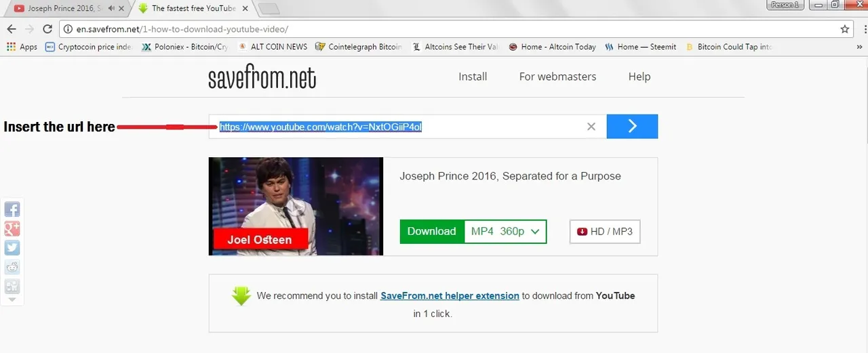The image size is (868, 353).
Task: Share on Google Plus via sidebar icon
Action: (x=12, y=228)
